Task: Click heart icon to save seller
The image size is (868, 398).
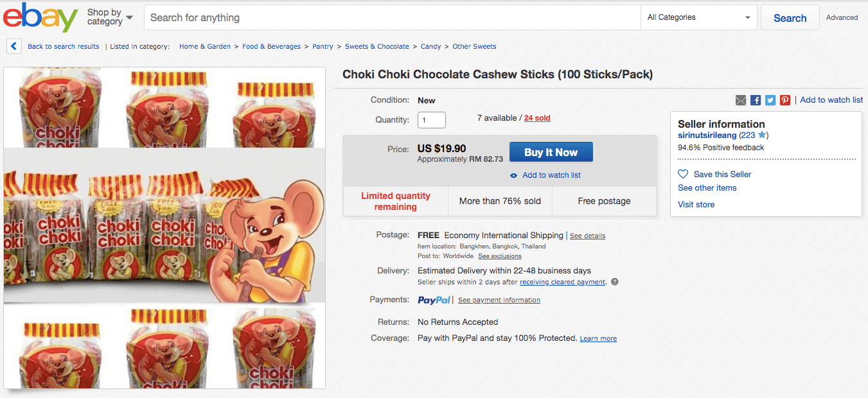Action: coord(683,174)
